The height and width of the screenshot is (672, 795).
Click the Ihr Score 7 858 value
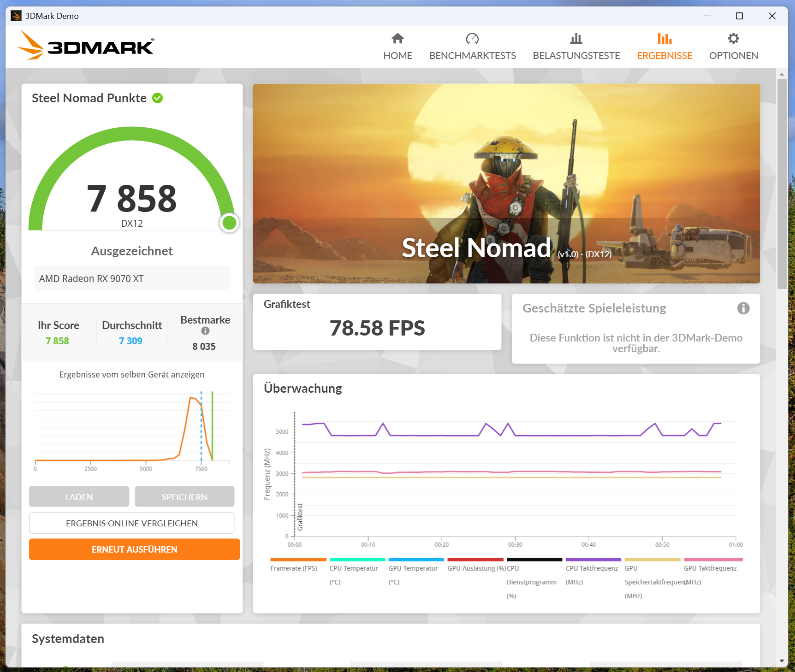coord(57,341)
